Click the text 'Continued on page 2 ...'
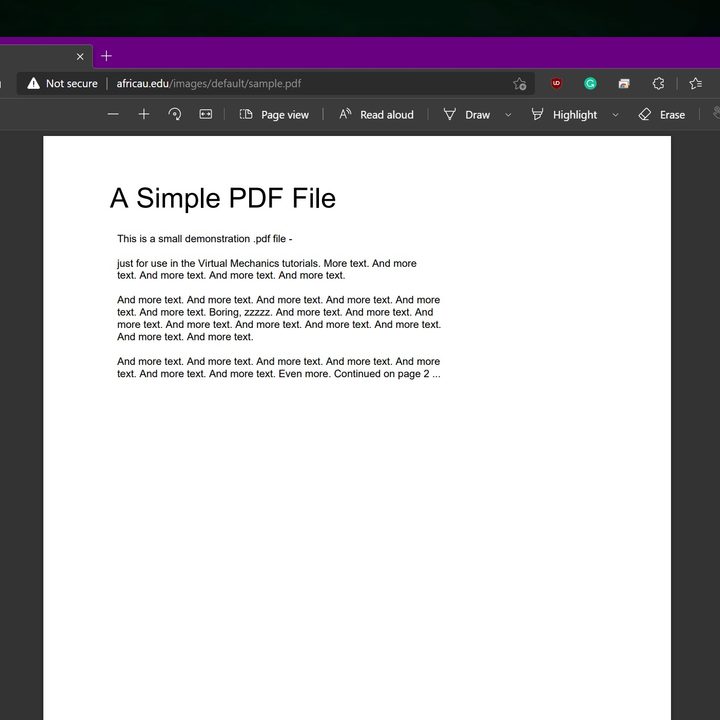The width and height of the screenshot is (720, 720). click(387, 374)
